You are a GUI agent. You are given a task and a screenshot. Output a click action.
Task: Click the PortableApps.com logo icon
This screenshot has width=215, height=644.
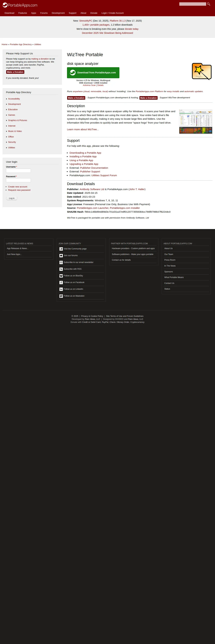coord(5,5)
